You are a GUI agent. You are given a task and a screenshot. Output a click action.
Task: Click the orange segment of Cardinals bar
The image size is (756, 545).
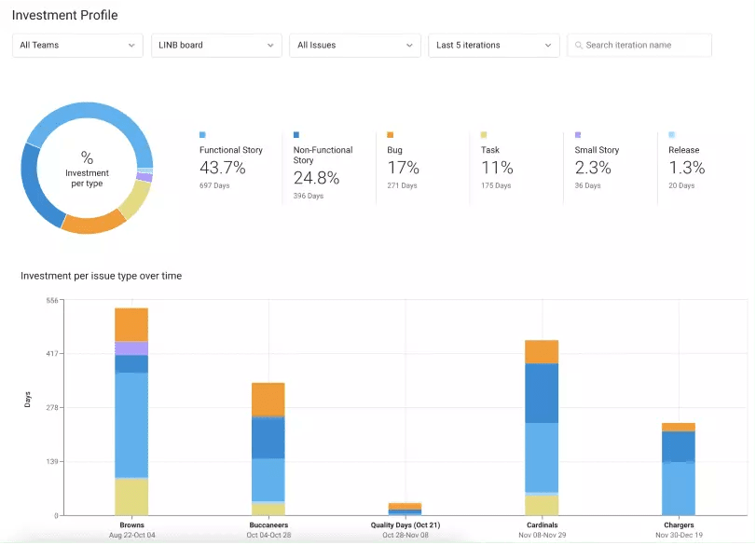point(542,352)
